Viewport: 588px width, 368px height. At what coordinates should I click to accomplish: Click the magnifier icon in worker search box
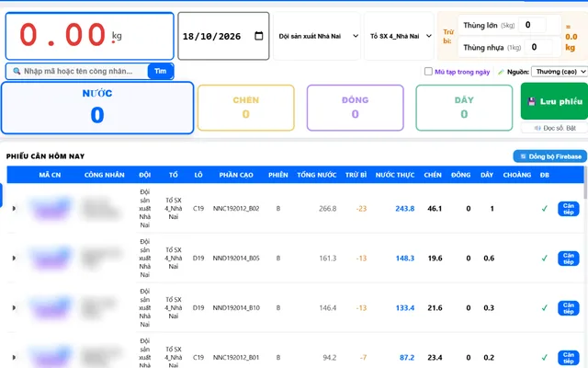click(17, 71)
